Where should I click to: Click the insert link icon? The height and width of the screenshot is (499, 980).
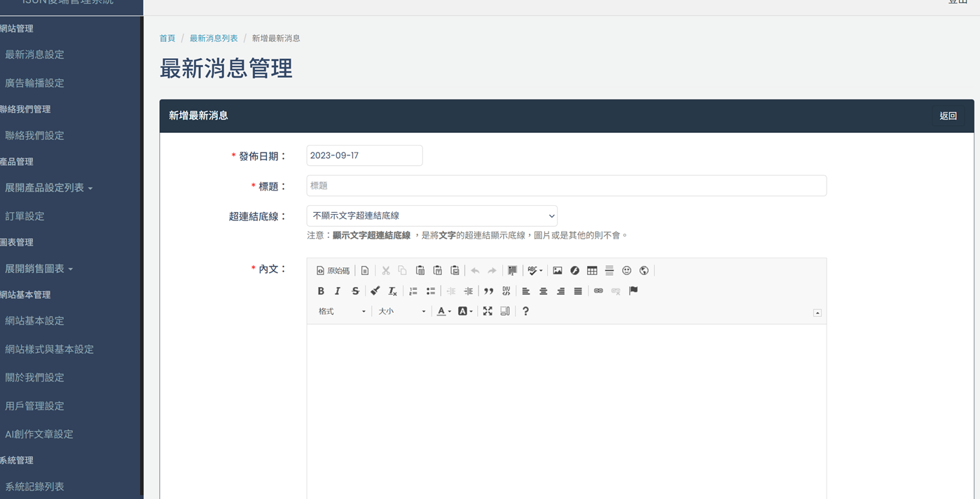click(x=598, y=291)
